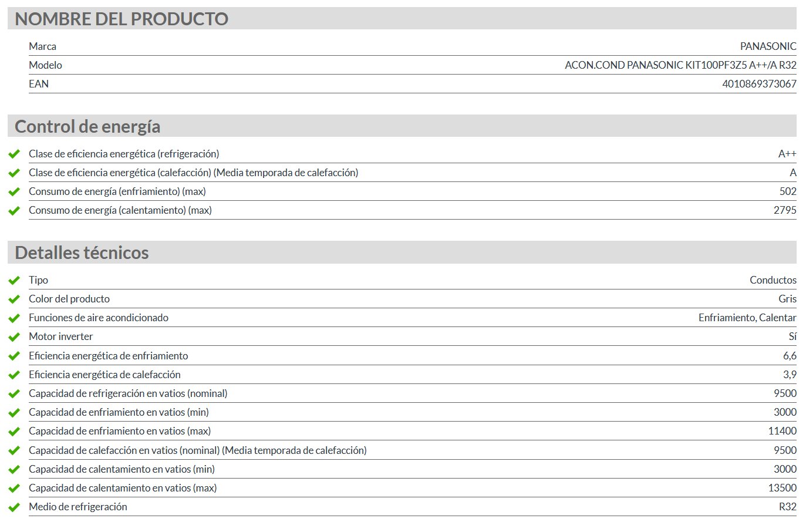Click the A heating efficiency class value
806x532 pixels.
(793, 173)
